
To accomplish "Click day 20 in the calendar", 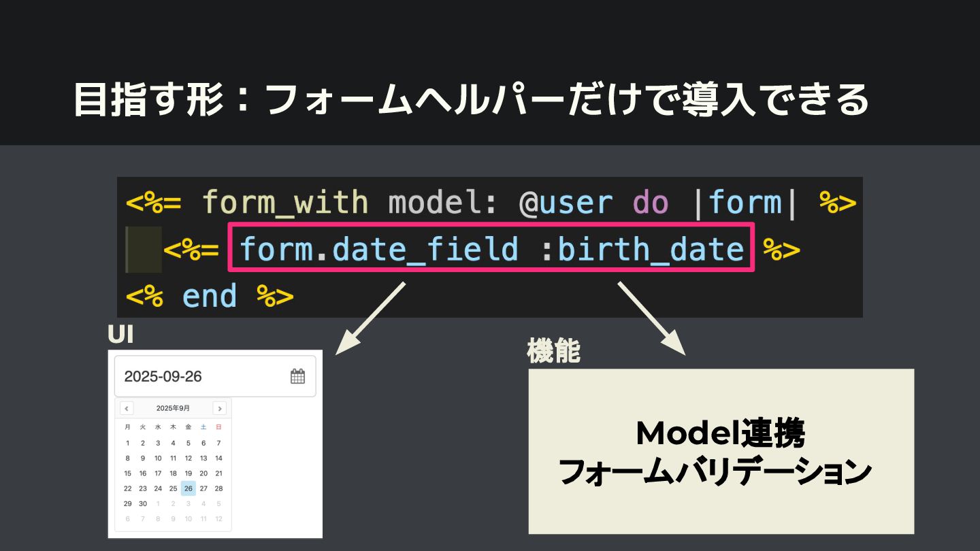I will 203,473.
